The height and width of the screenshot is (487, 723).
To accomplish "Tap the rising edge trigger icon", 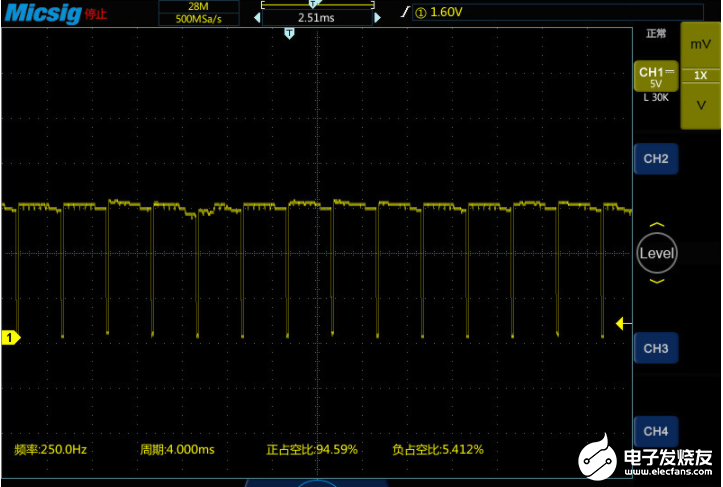I will [x=405, y=12].
